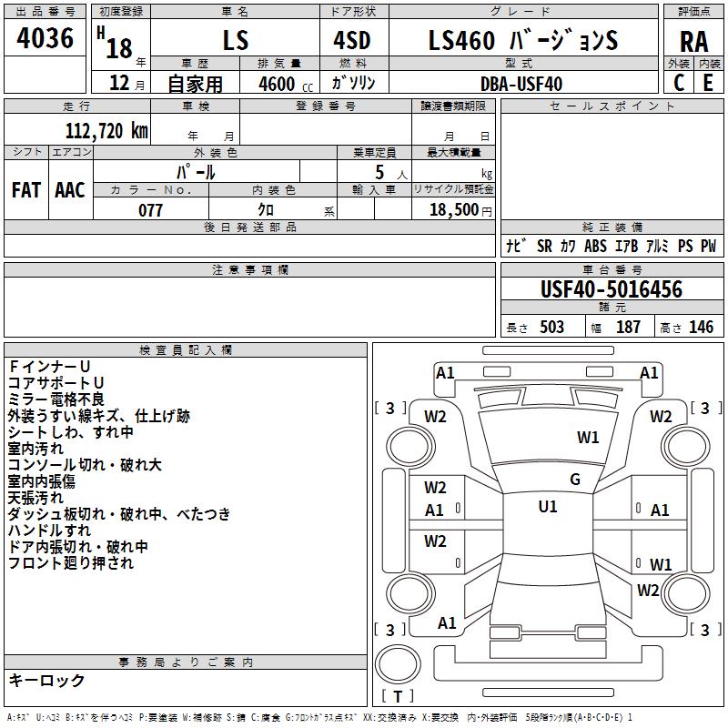The width and height of the screenshot is (728, 728).
Task: Select the 検査員記入欄 section header
Action: click(x=186, y=350)
